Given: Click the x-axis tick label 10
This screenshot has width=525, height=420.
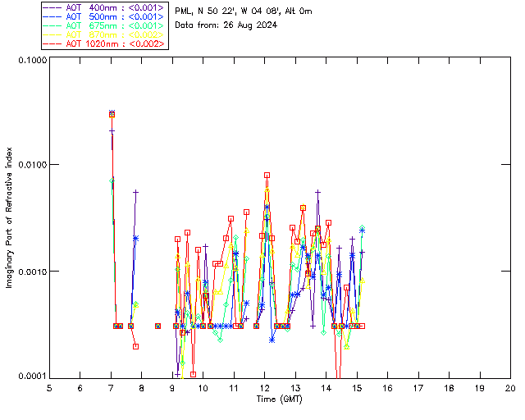Looking at the screenshot, I should coord(203,388).
